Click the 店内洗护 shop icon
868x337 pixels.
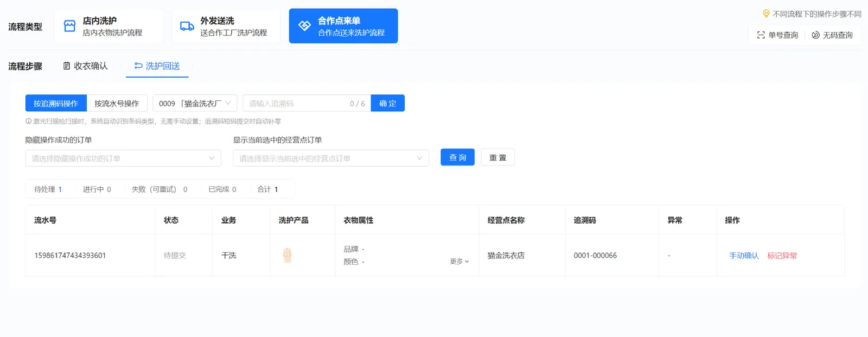coord(69,26)
